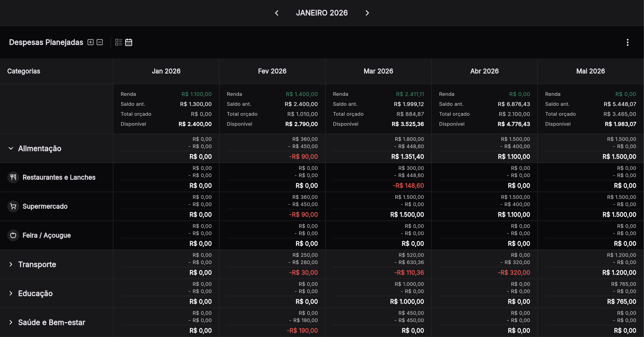Click Transporte Abr 2026 balance -R$ 320,00
Viewport: 644px width, 337px height.
[x=514, y=272]
